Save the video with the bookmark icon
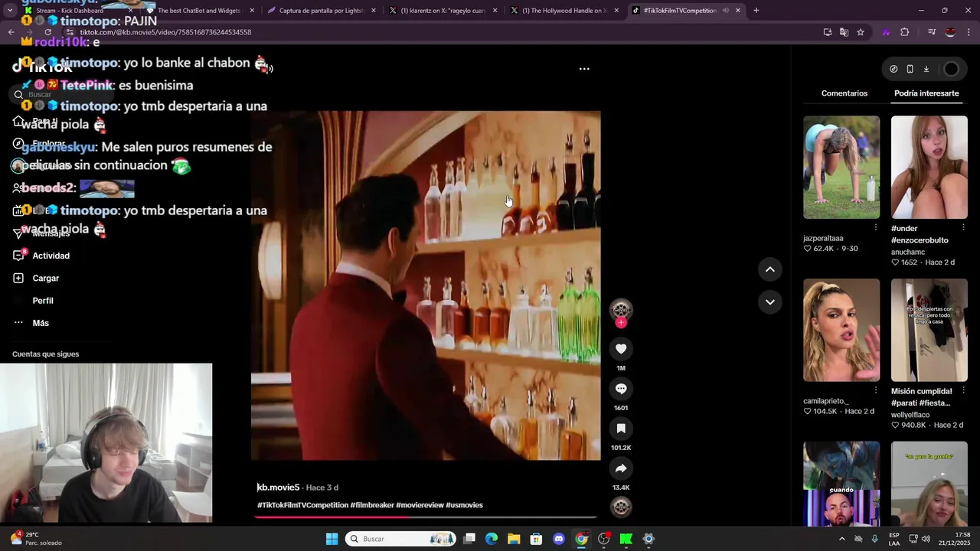Image resolution: width=980 pixels, height=551 pixels. [x=621, y=429]
